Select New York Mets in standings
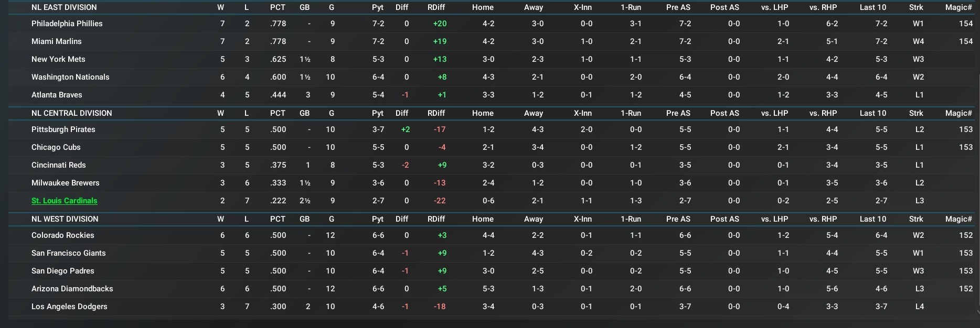The image size is (980, 328). point(58,59)
